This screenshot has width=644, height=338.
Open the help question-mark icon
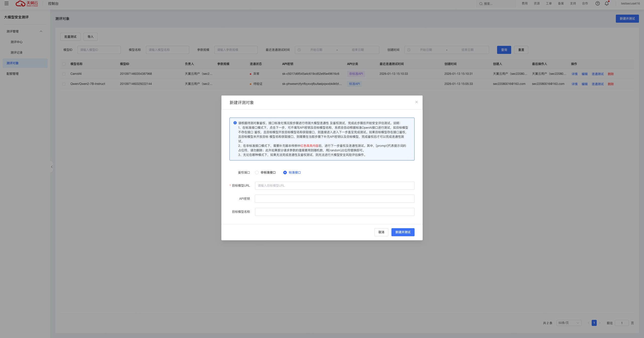point(597,4)
